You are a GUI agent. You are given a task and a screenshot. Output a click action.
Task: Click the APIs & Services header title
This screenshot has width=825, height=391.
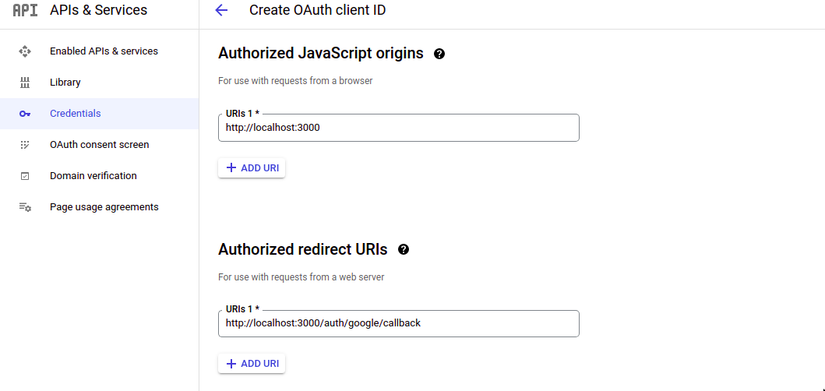[x=98, y=9]
